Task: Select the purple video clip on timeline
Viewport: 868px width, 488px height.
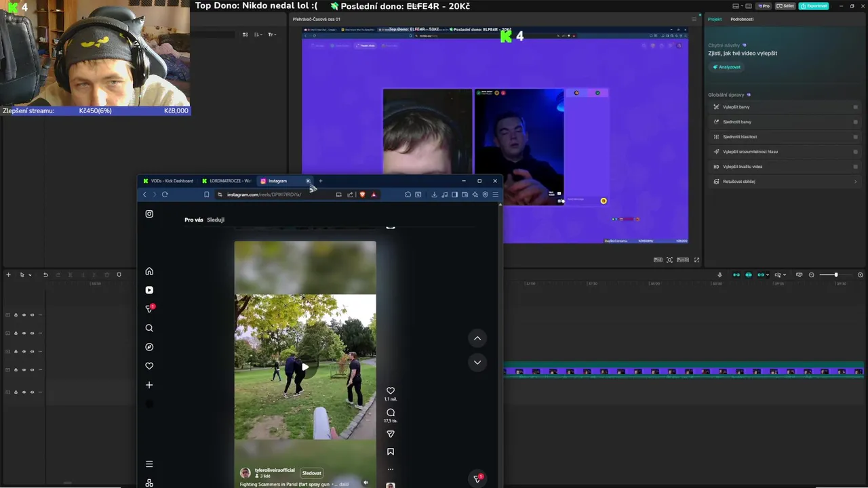Action: click(x=684, y=371)
